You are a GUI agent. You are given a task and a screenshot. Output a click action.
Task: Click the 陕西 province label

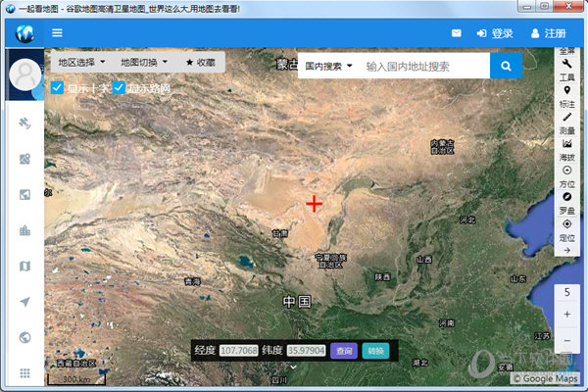coord(382,276)
